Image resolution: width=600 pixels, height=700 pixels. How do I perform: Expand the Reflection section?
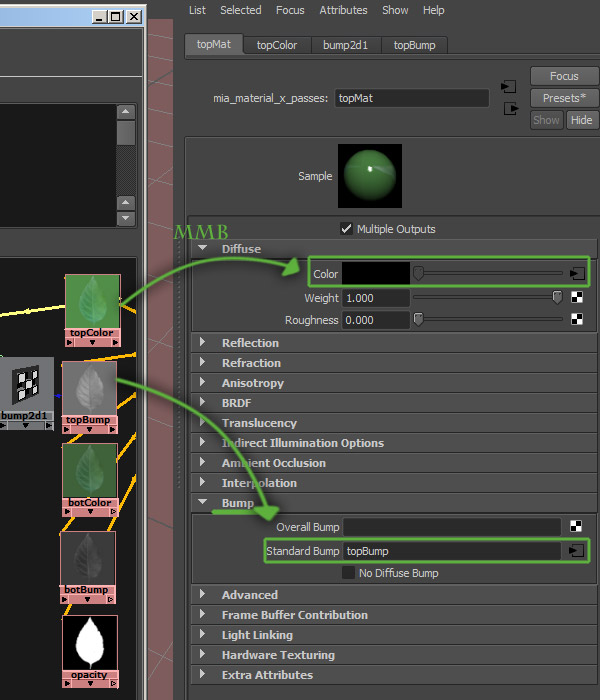tap(203, 342)
